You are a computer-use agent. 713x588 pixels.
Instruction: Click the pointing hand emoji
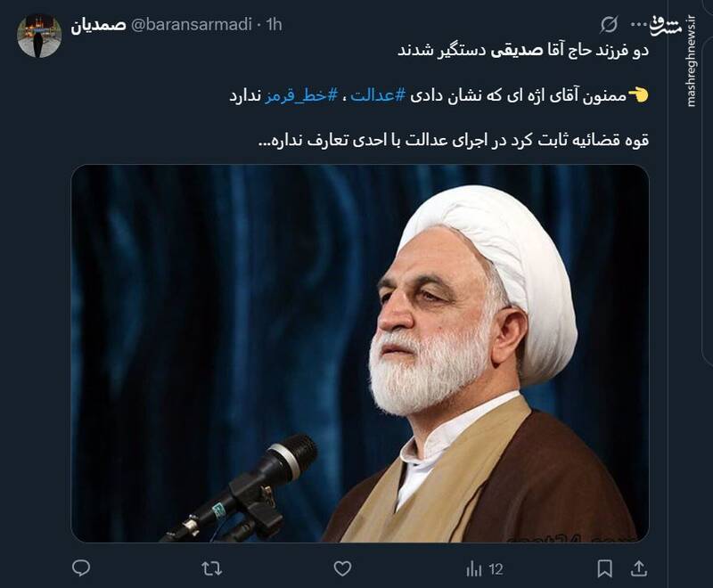point(638,95)
